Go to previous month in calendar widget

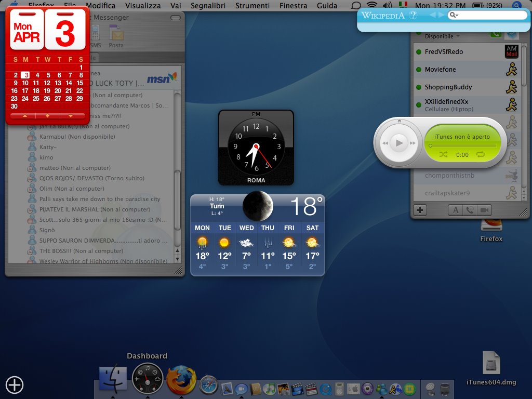(x=25, y=116)
